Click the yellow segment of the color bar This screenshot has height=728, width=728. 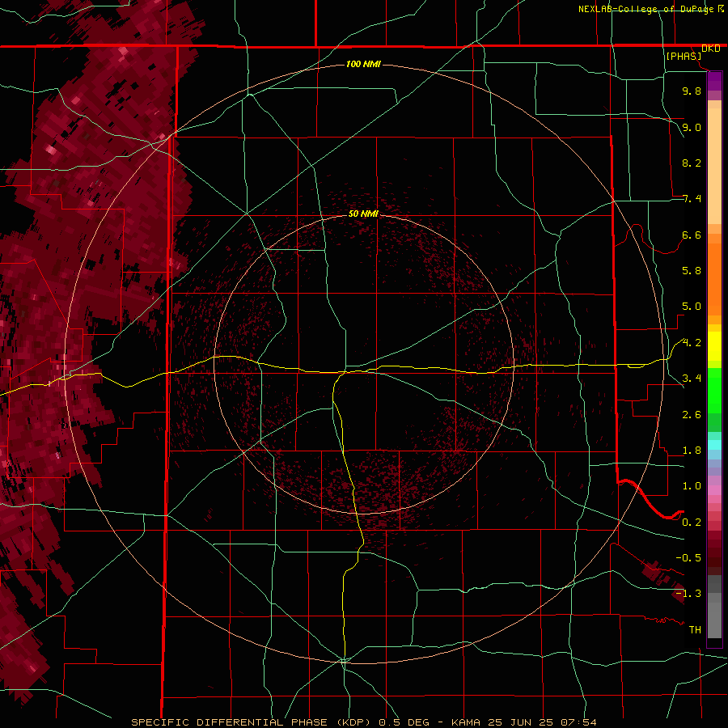tap(714, 346)
